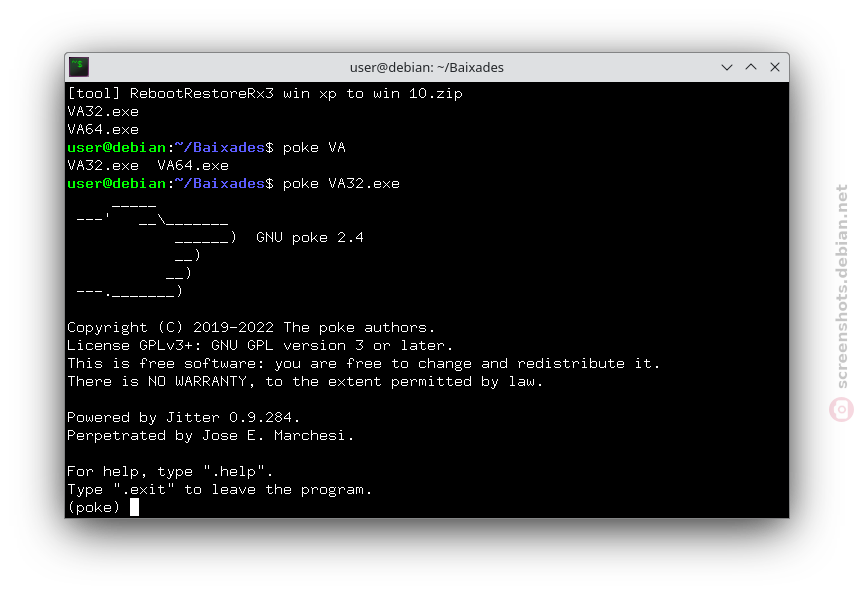This screenshot has height=595, width=854.
Task: Select the command 'poke VA' in the prompt
Action: coord(314,148)
